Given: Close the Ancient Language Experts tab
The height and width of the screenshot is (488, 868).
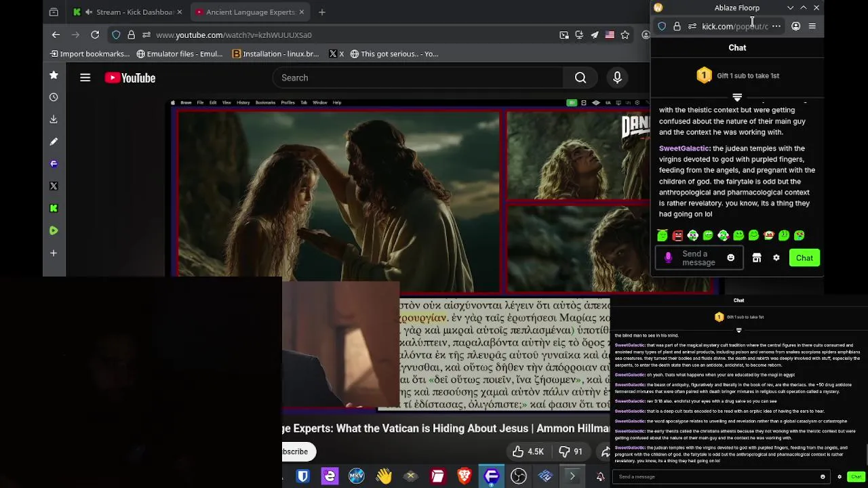Looking at the screenshot, I should tap(302, 12).
